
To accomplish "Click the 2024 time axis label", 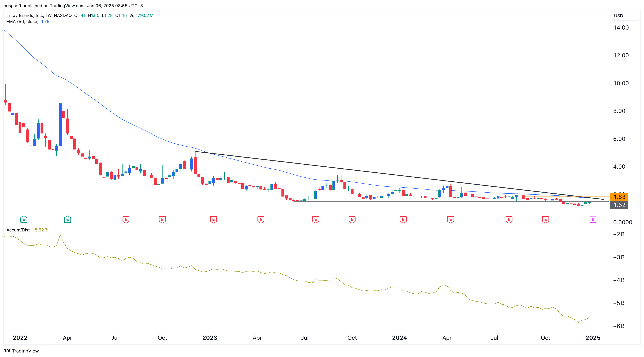I will point(399,338).
